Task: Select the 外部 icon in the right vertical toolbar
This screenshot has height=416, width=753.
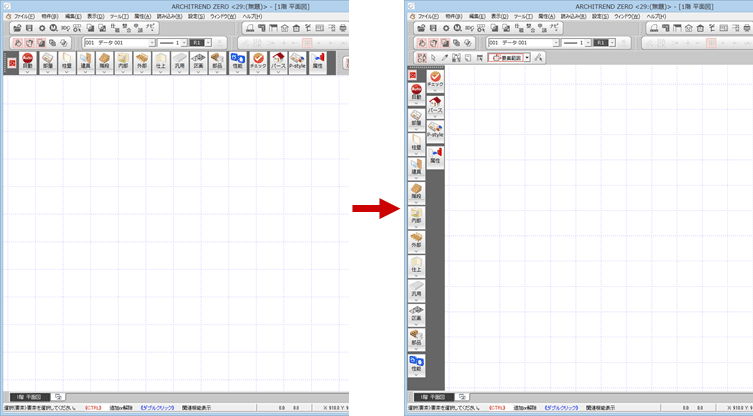Action: [415, 240]
